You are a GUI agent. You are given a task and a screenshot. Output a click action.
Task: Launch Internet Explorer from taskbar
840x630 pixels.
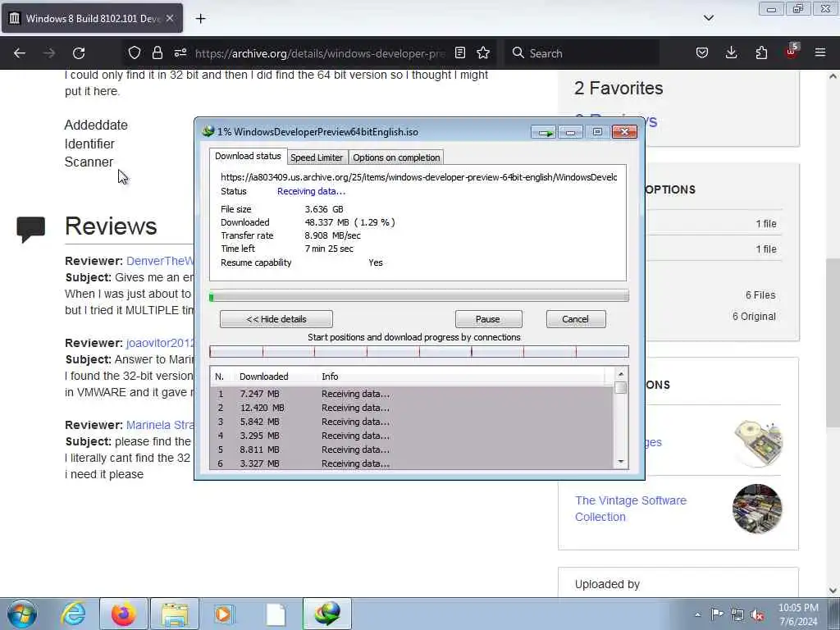pyautogui.click(x=73, y=614)
